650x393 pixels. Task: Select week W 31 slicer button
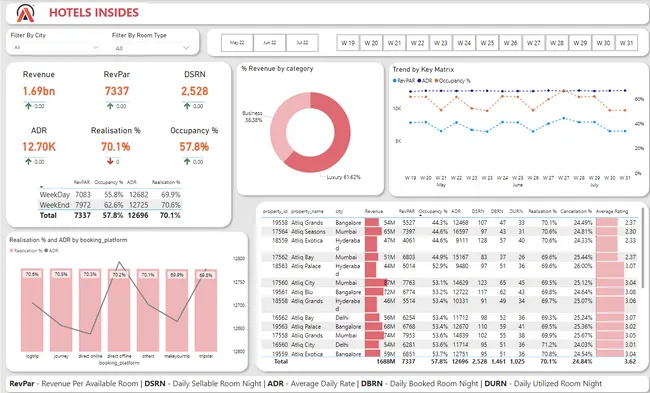(x=626, y=43)
